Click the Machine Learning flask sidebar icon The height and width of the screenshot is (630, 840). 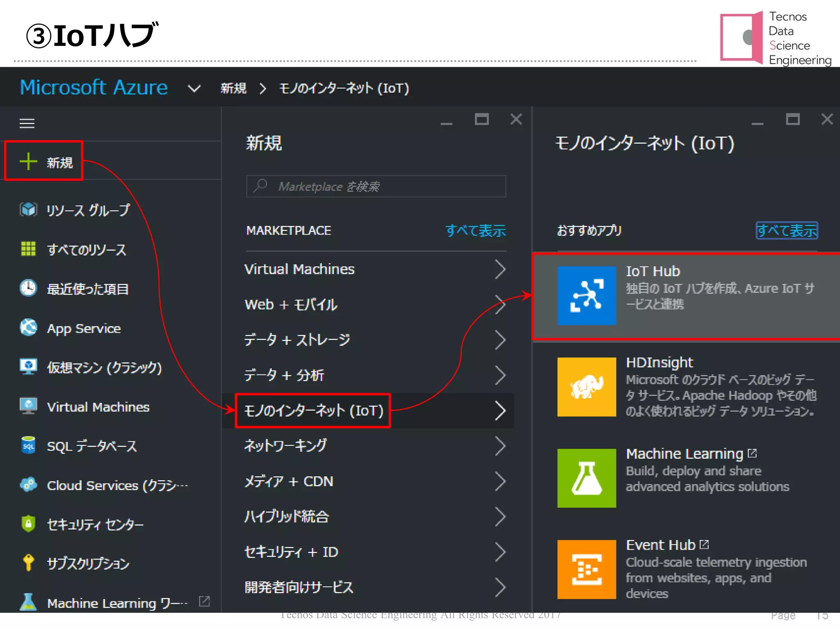[x=28, y=602]
